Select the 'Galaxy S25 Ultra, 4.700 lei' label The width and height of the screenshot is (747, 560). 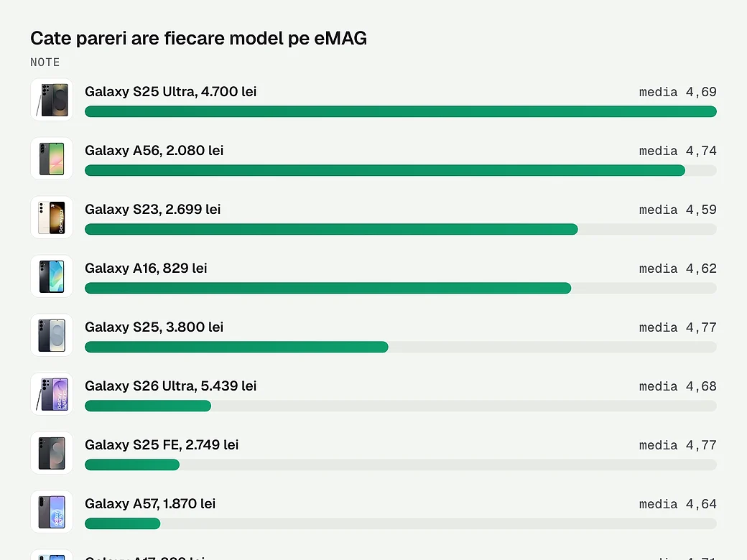coord(170,91)
